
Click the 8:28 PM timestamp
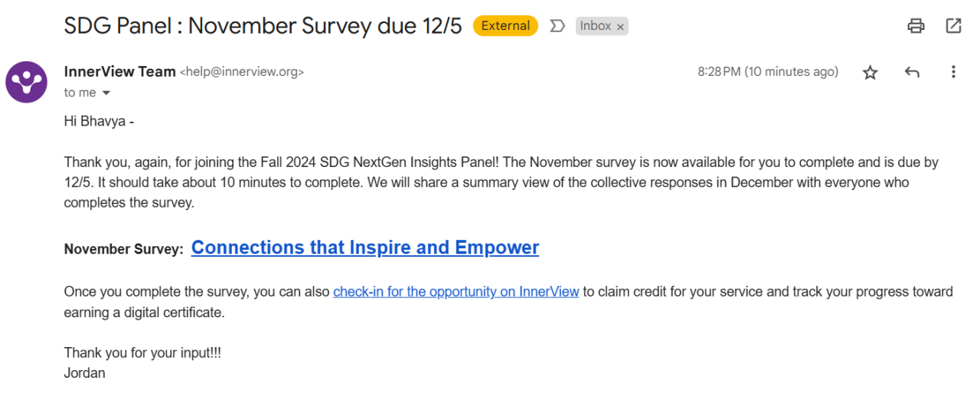pyautogui.click(x=767, y=72)
